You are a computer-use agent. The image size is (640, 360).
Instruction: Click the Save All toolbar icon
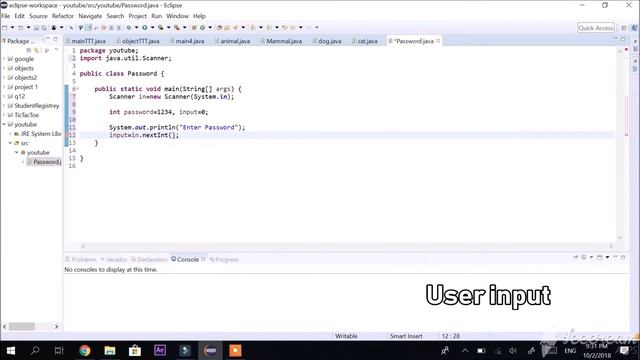(44, 27)
